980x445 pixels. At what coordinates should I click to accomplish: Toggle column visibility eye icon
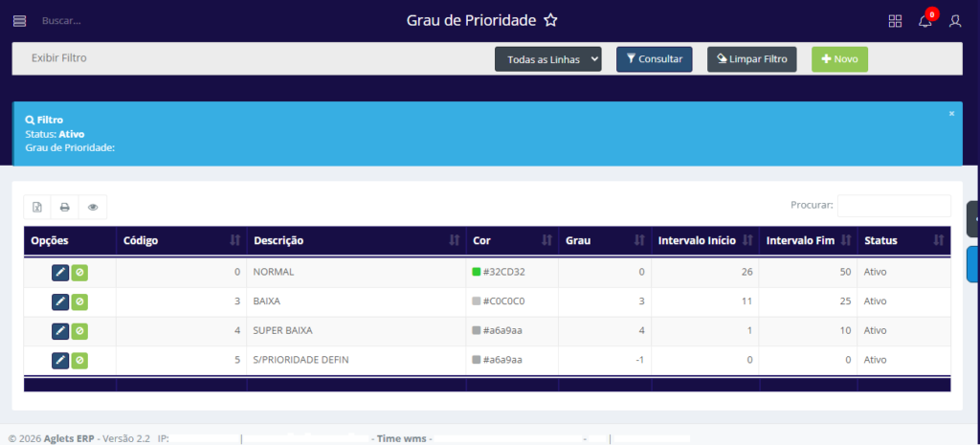tap(93, 207)
